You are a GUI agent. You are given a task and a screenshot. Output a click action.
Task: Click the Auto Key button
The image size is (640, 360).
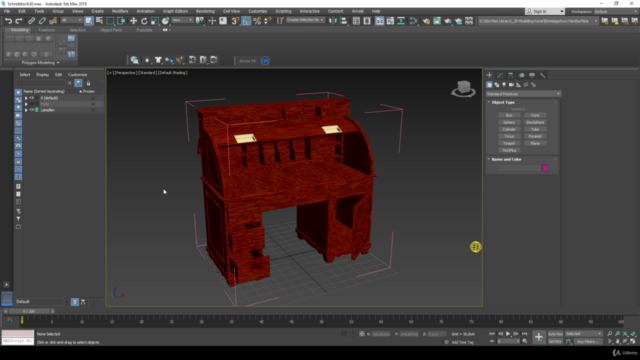click(x=555, y=334)
